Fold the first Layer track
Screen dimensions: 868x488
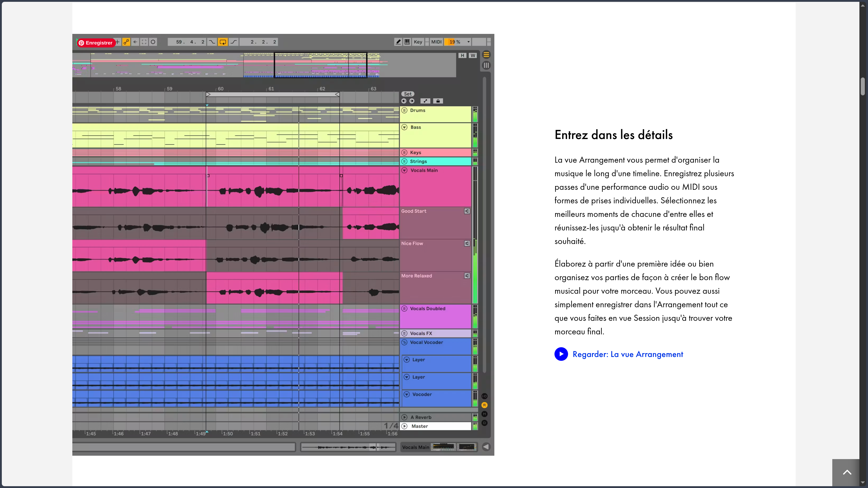[x=407, y=360]
